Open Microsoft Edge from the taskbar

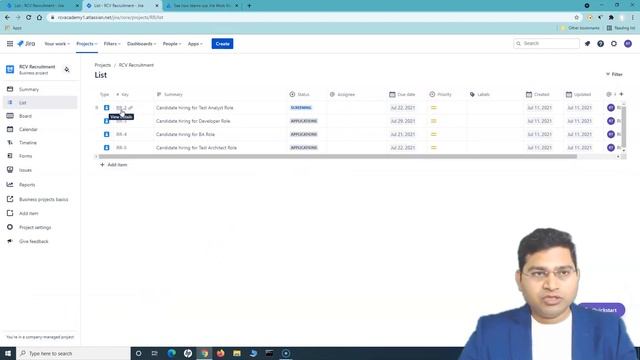point(171,353)
